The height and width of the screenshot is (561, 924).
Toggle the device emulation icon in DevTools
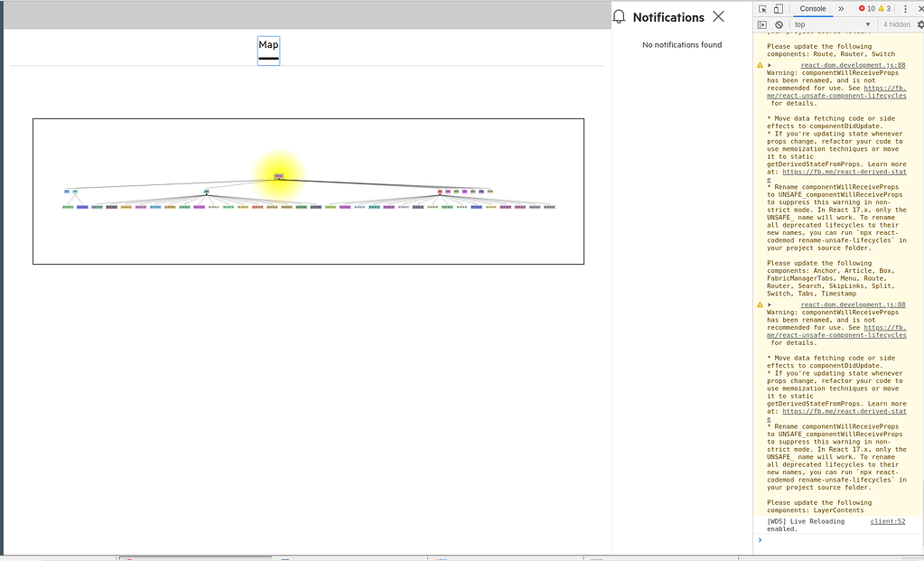click(x=779, y=9)
